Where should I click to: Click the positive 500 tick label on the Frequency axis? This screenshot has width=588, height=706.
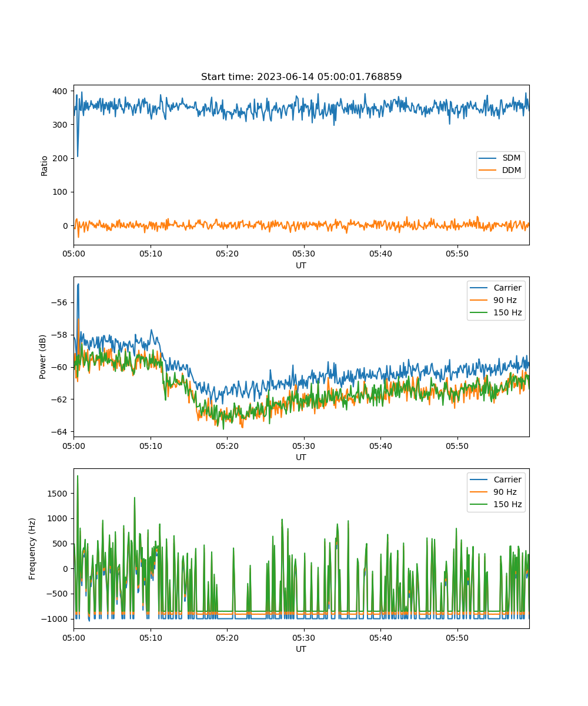click(x=61, y=544)
